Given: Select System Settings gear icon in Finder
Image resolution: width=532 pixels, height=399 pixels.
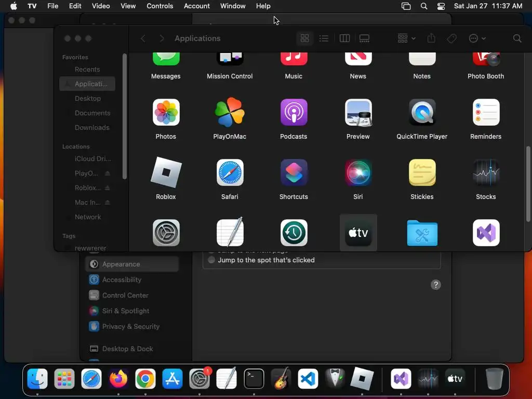Looking at the screenshot, I should [x=166, y=233].
